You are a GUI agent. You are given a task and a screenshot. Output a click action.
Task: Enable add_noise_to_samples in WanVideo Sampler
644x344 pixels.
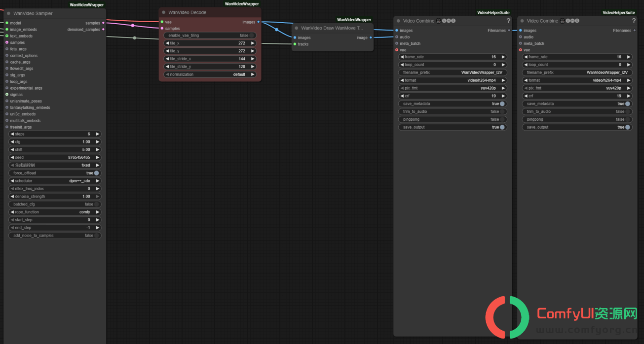55,236
